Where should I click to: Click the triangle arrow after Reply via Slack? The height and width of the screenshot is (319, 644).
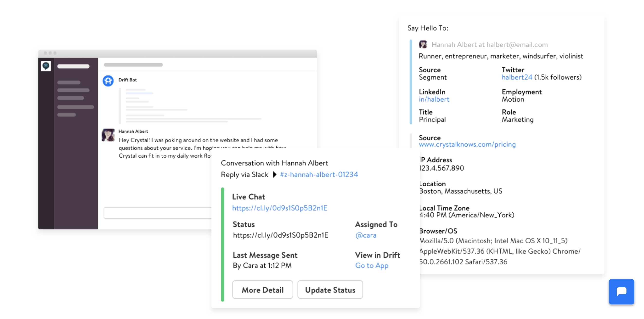pyautogui.click(x=274, y=174)
